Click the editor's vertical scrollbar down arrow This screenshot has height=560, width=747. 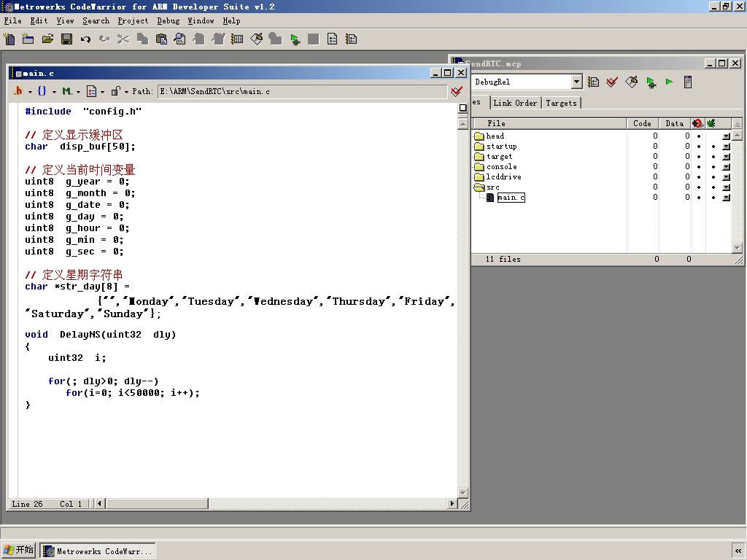(x=462, y=492)
